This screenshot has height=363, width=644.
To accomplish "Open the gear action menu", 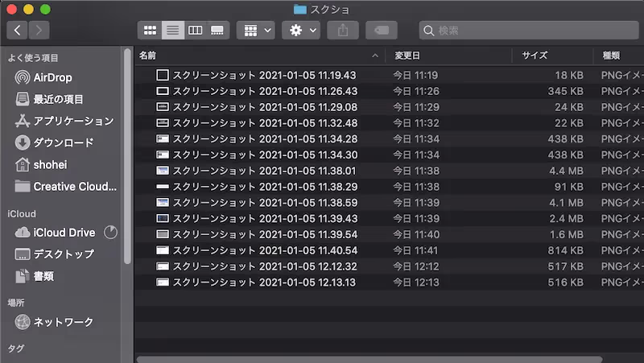I will 301,31.
